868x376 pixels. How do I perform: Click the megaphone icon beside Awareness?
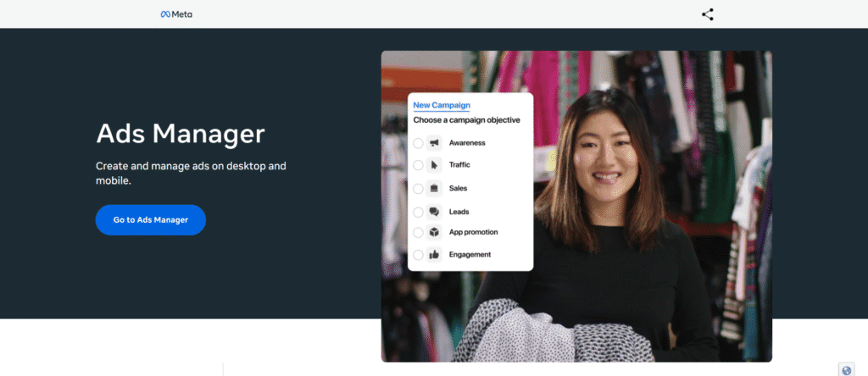[434, 143]
